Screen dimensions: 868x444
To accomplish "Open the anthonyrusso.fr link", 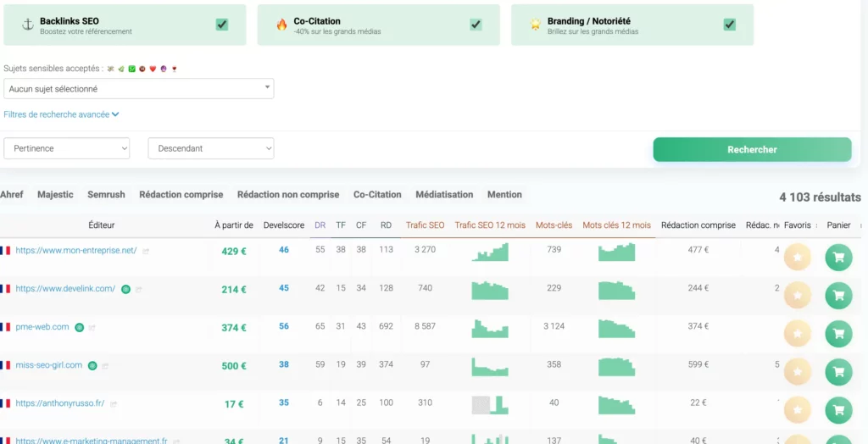I will coord(60,403).
